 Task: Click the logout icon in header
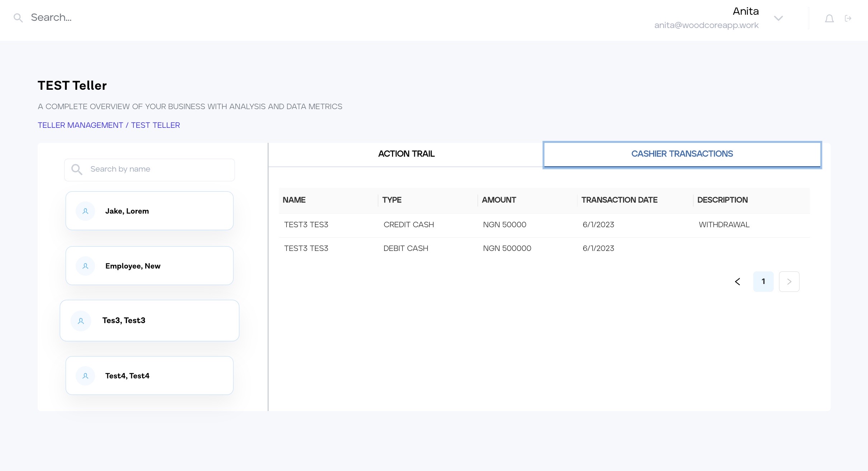click(x=848, y=18)
